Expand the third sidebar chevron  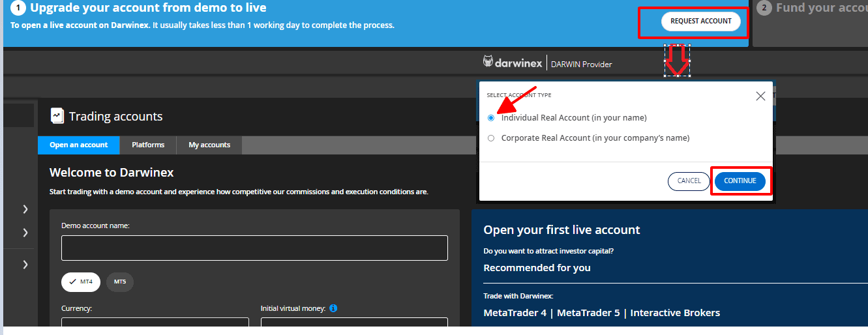pyautogui.click(x=25, y=265)
